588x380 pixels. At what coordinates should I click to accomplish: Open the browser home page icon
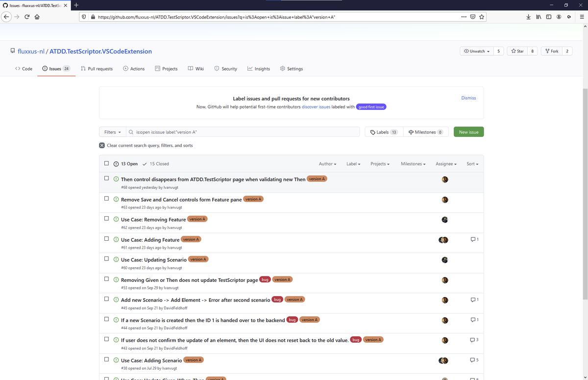tap(37, 17)
